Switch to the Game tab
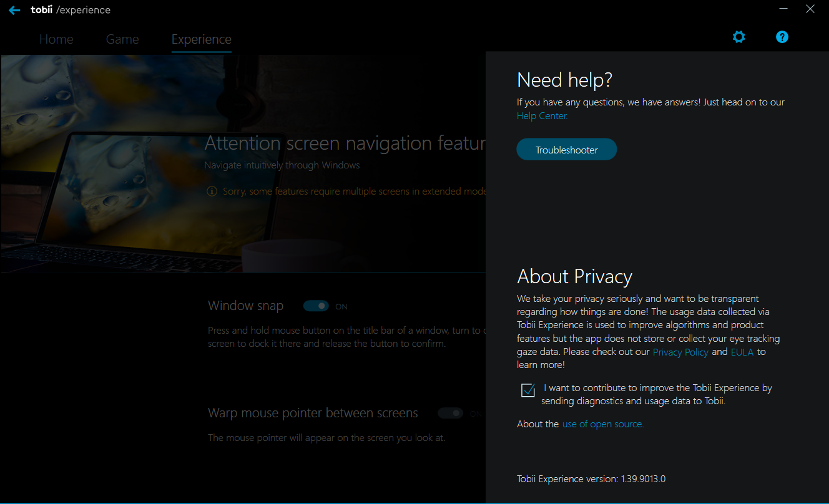The image size is (829, 504). coord(122,39)
